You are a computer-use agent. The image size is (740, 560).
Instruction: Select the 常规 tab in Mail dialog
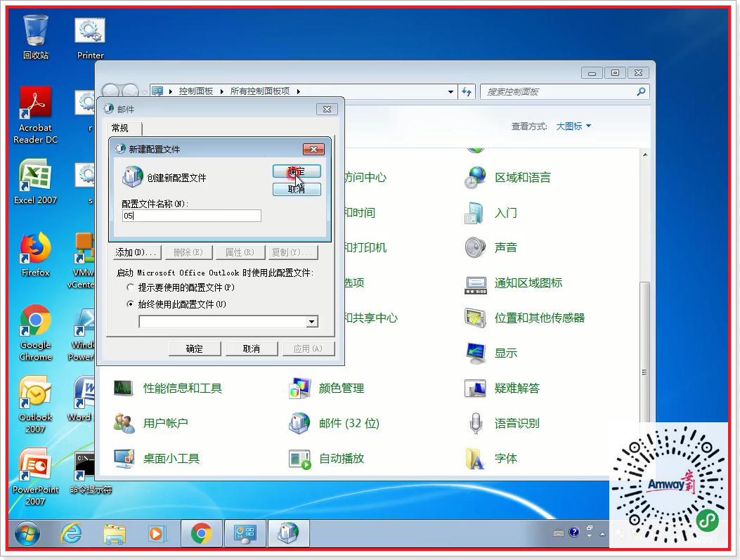[120, 129]
